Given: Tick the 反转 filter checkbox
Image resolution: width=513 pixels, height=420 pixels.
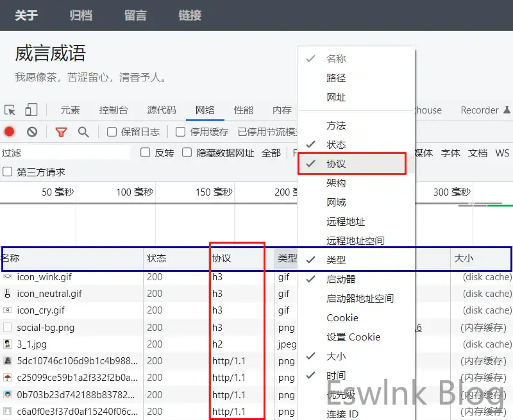Looking at the screenshot, I should 146,153.
